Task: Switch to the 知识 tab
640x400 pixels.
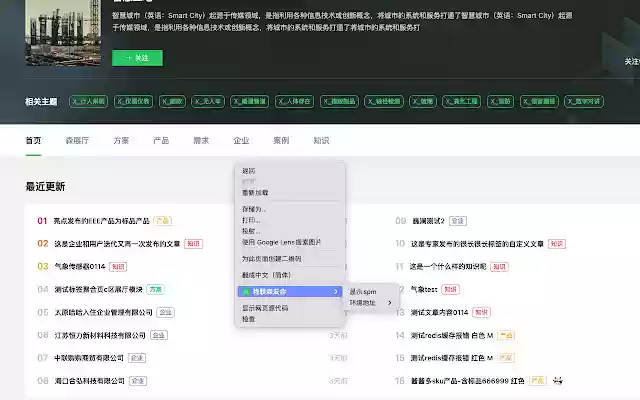Action: click(x=321, y=141)
